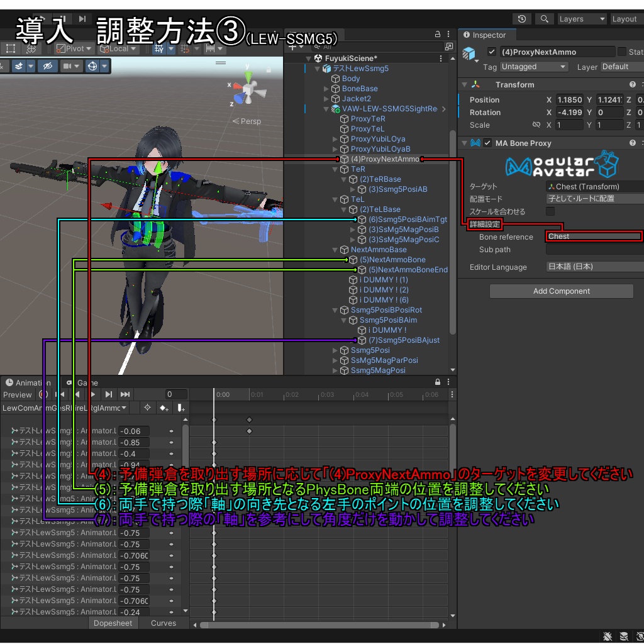Image resolution: width=644 pixels, height=644 pixels.
Task: Lock the Animation panel
Action: tap(438, 382)
